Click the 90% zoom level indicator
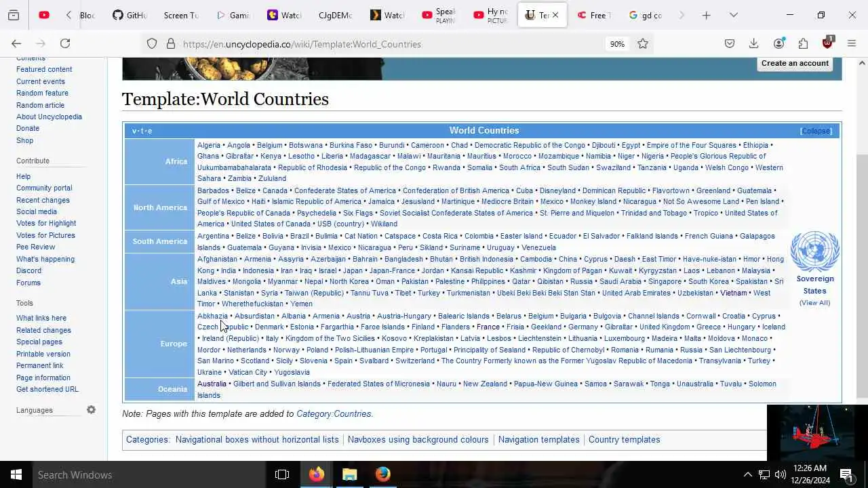 click(x=617, y=44)
